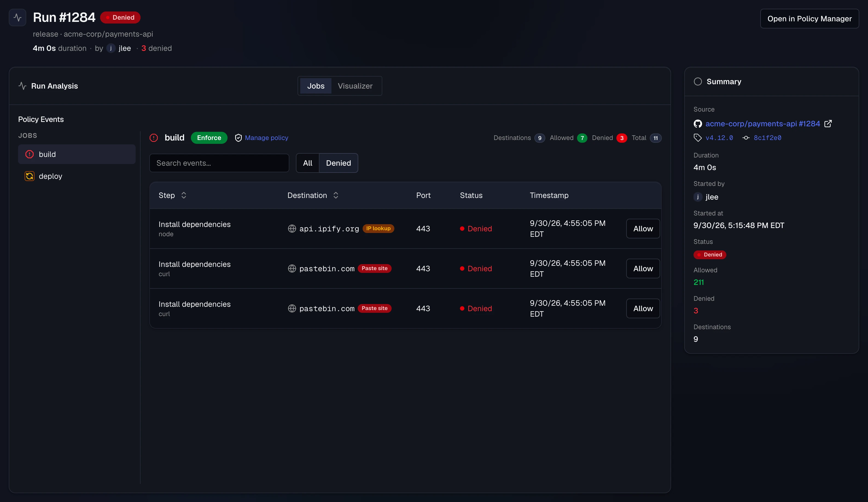This screenshot has height=502, width=868.
Task: Click the Search events input field
Action: tap(219, 163)
